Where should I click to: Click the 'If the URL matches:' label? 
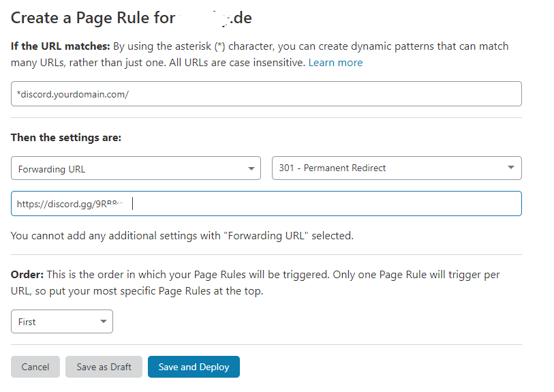coord(60,46)
